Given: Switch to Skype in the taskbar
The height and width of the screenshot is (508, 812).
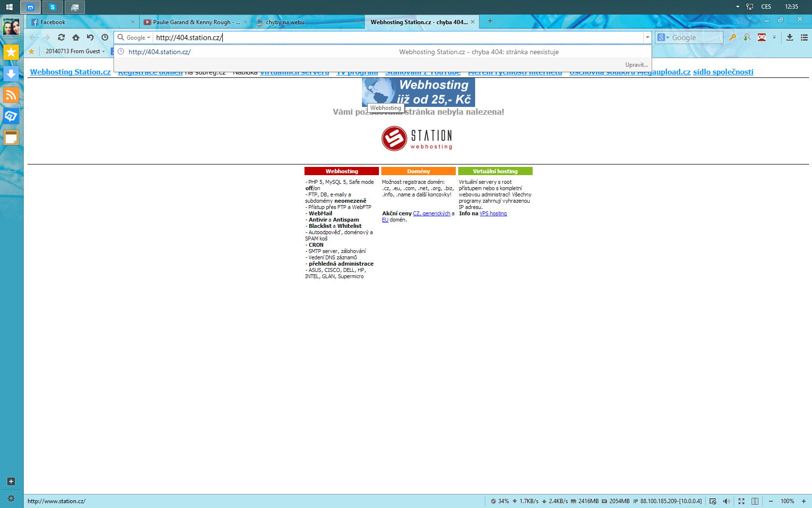Looking at the screenshot, I should pos(52,7).
